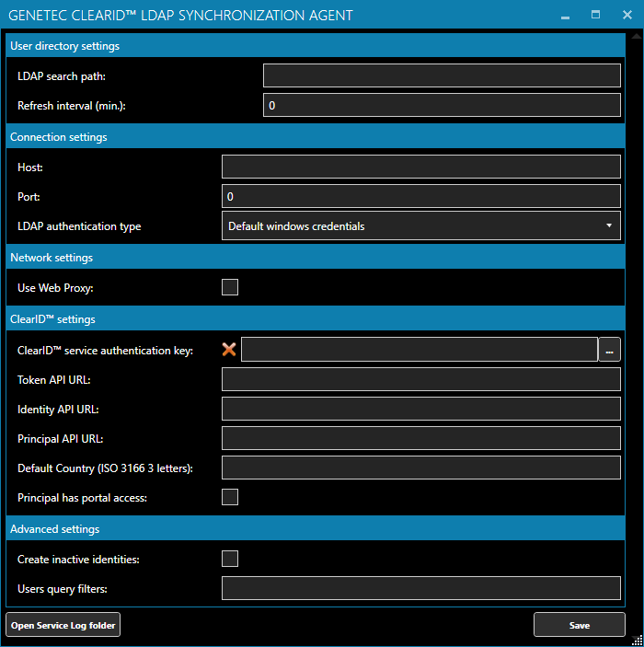Click the Save button

coord(580,625)
